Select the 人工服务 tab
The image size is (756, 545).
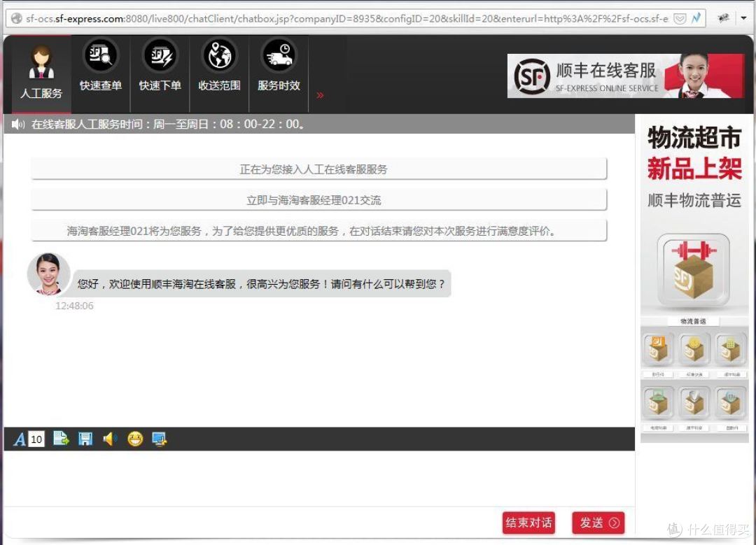pos(41,73)
